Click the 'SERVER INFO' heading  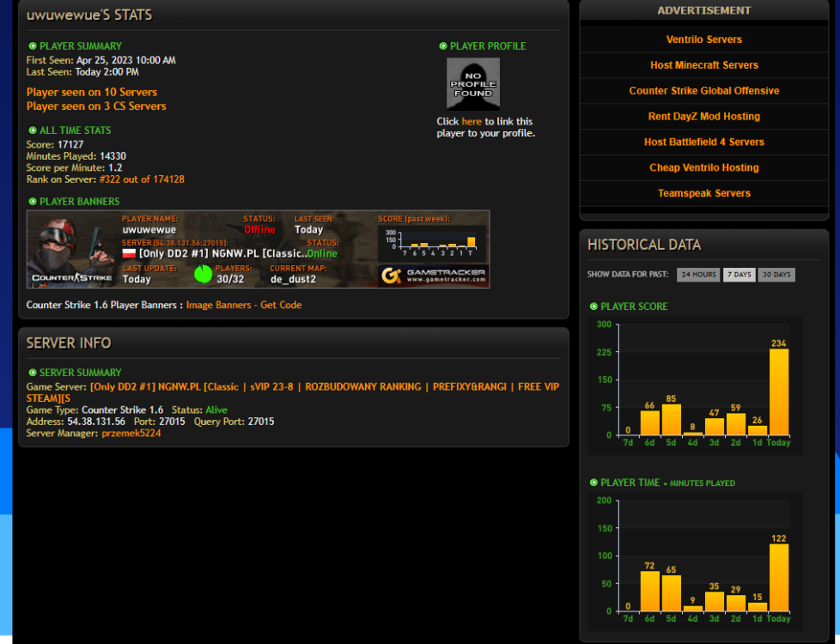tap(69, 343)
